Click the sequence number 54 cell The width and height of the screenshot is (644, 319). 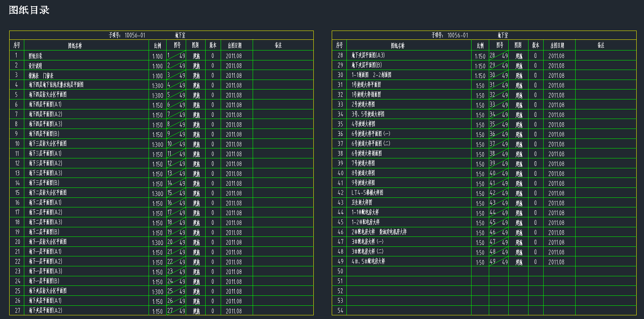pyautogui.click(x=340, y=311)
